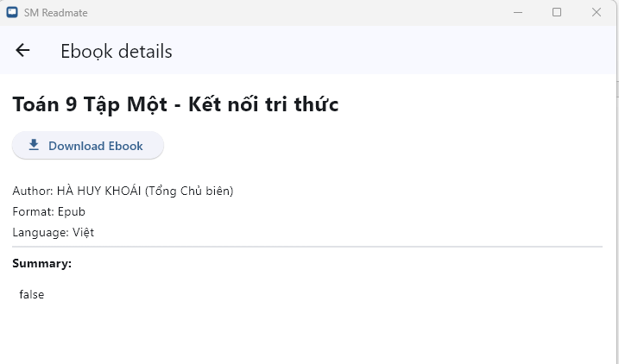Viewport: 619px width, 364px height.
Task: Select the 'Format: Epub' text
Action: point(48,211)
